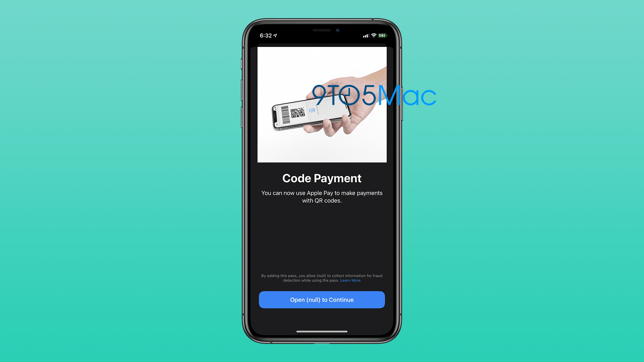
Task: Tap the Wi-Fi status icon
Action: (376, 35)
